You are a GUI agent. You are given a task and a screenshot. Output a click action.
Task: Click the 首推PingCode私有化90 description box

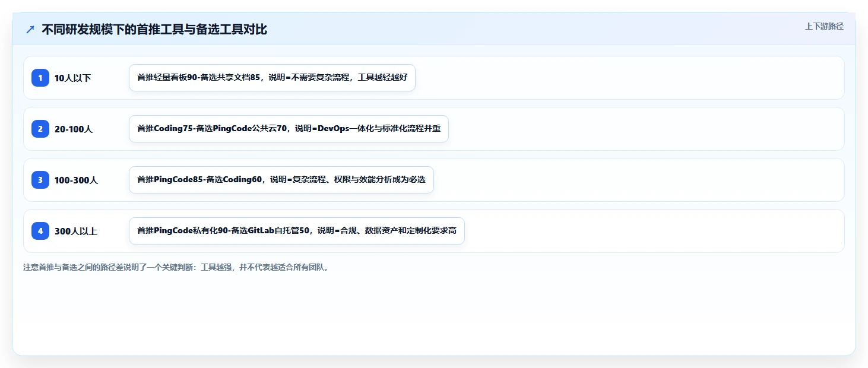click(x=296, y=231)
